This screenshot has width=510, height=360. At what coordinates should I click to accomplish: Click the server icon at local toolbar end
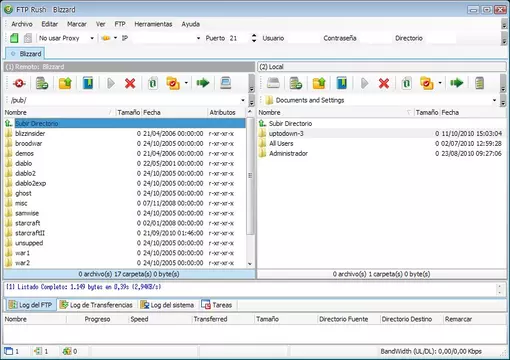479,83
